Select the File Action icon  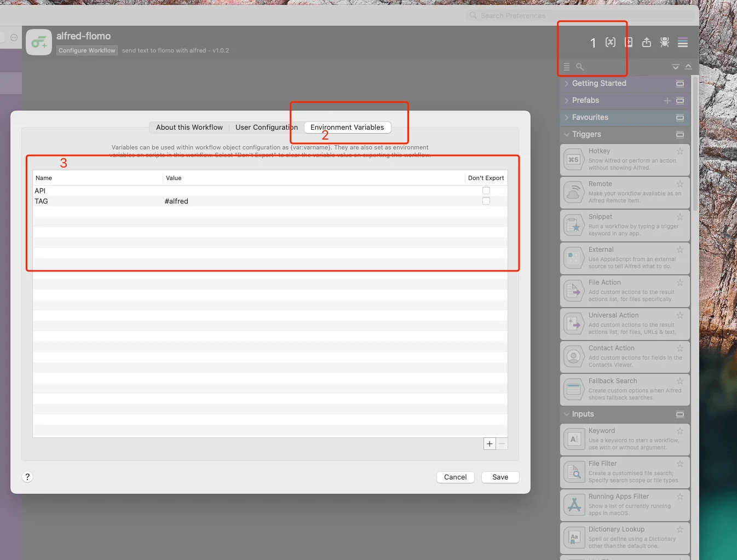573,291
